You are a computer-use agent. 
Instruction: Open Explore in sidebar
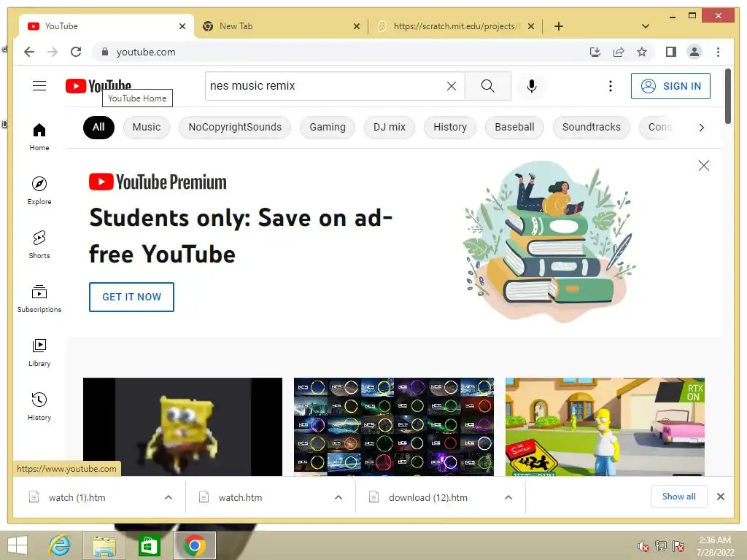pyautogui.click(x=39, y=190)
